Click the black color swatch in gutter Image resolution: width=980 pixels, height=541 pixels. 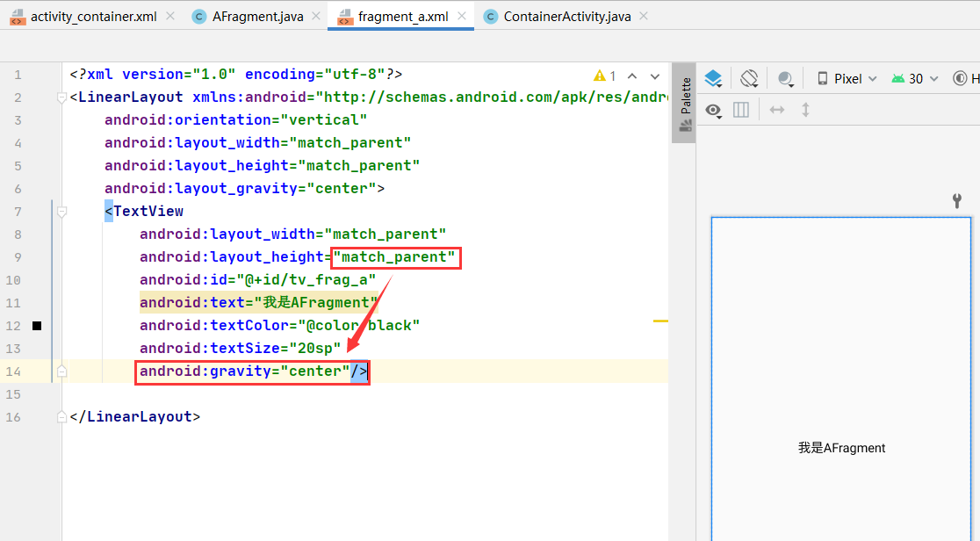tap(37, 326)
